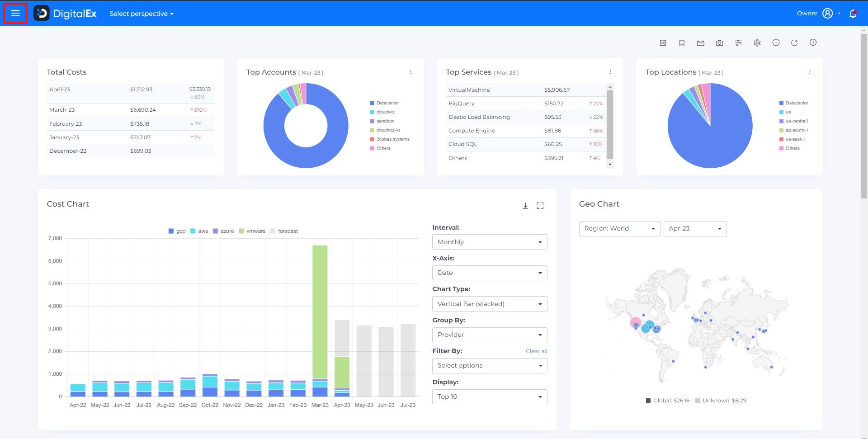The width and height of the screenshot is (868, 439).
Task: Open Top Accounts three-dot options menu
Action: point(410,72)
